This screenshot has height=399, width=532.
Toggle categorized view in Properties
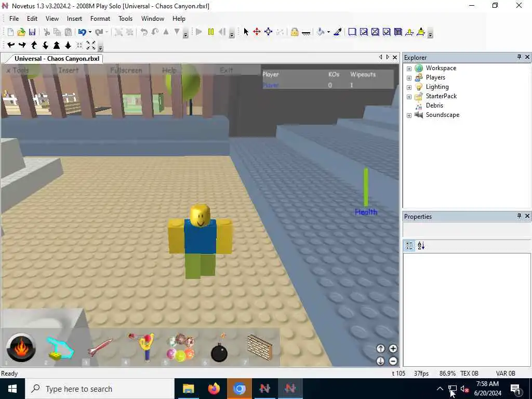[409, 246]
